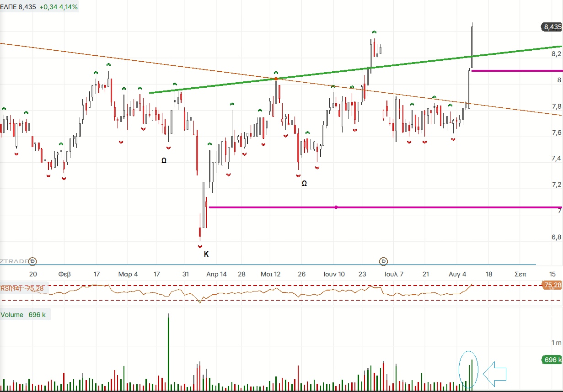Click the 7,4 price axis label
This screenshot has height=392, width=563.
[x=556, y=159]
